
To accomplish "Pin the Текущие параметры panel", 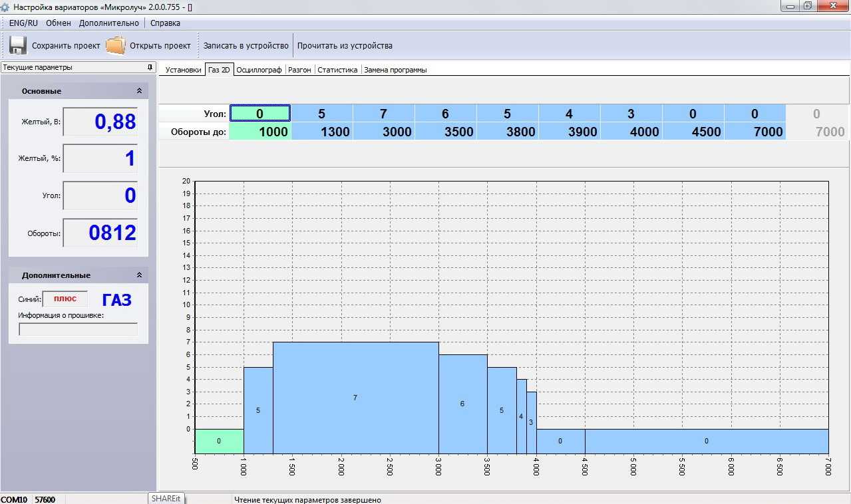I will (150, 67).
